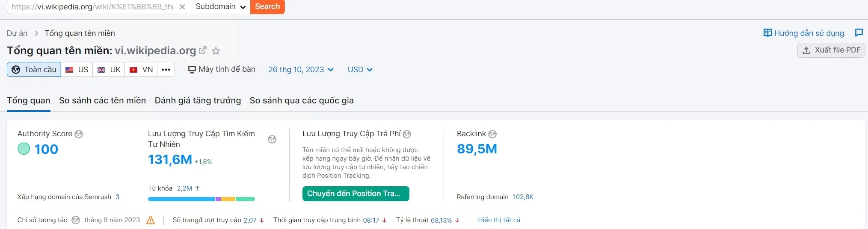Open more countries ellipsis menu
This screenshot has height=229, width=868.
pos(166,70)
